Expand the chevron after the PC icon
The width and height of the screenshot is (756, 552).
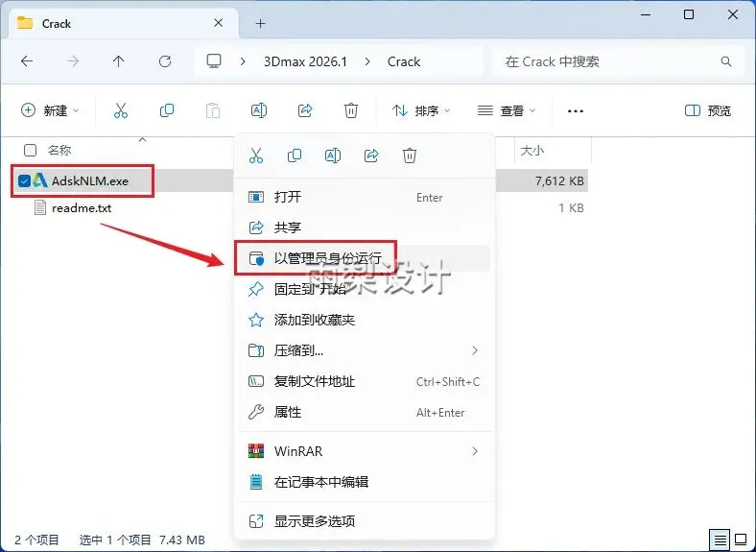243,61
